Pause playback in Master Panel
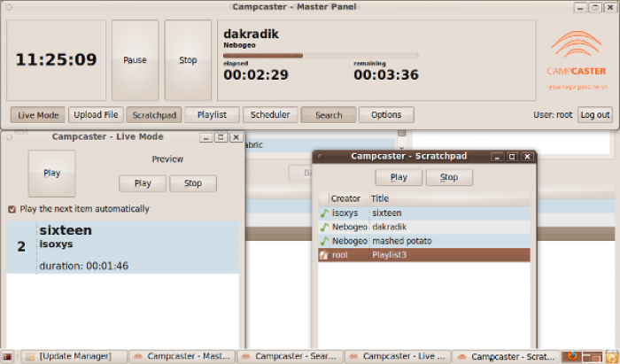Viewport: 620px width, 364px height. 136,60
